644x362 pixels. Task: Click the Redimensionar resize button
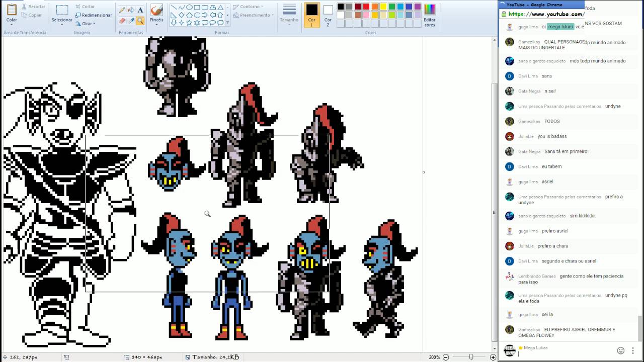pos(94,15)
